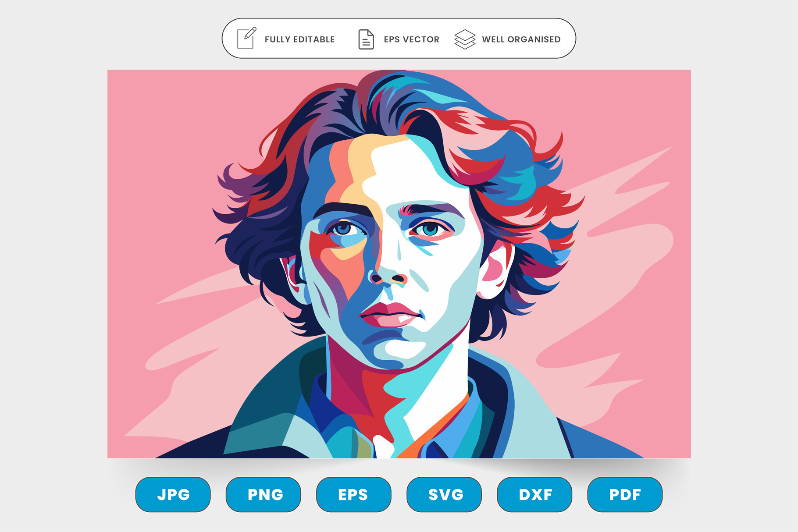Select the JPG format button
The image size is (798, 532).
click(173, 494)
